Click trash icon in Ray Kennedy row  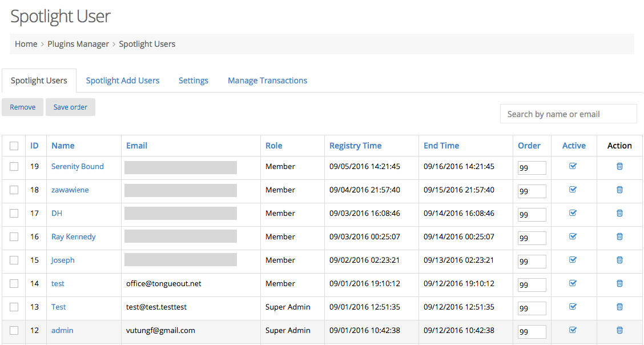coord(620,236)
